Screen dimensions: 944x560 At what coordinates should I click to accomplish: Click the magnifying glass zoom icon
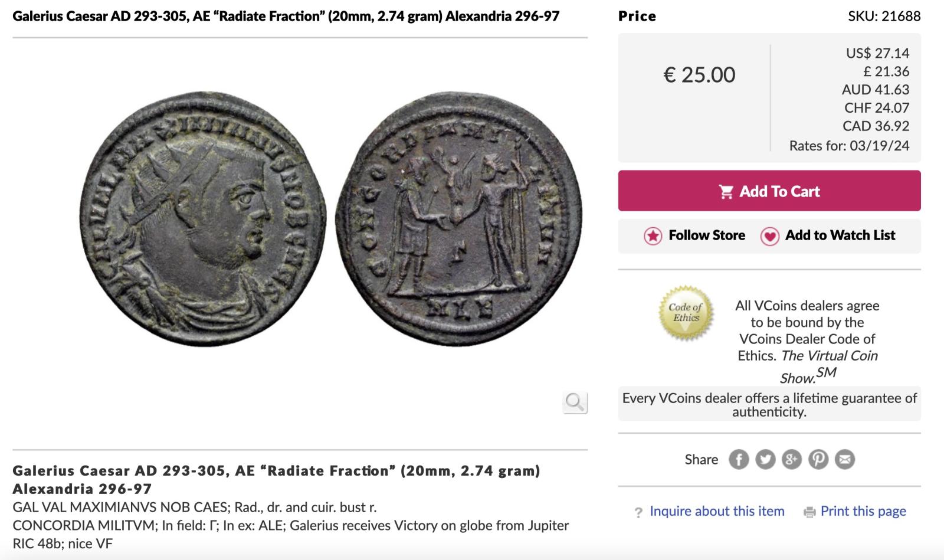click(575, 402)
